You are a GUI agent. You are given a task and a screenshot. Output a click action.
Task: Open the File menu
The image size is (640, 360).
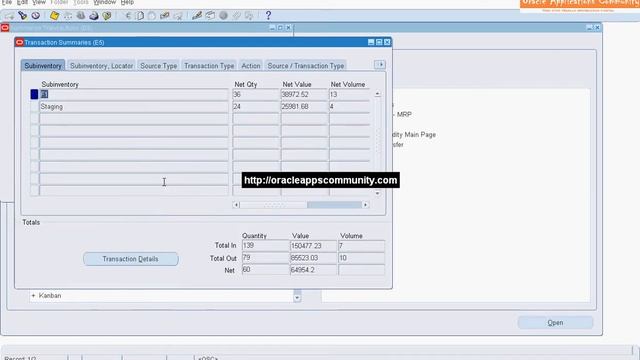click(x=7, y=2)
